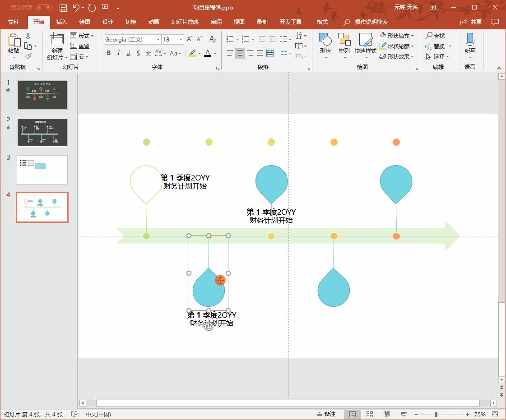Apply strikethrough formatting icon
Image resolution: width=506 pixels, height=420 pixels.
(148, 54)
